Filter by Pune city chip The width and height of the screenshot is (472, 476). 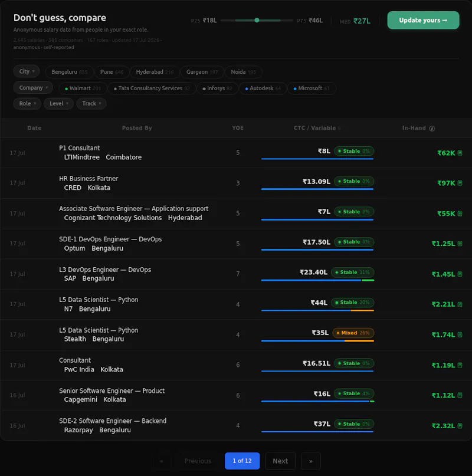[x=112, y=72]
